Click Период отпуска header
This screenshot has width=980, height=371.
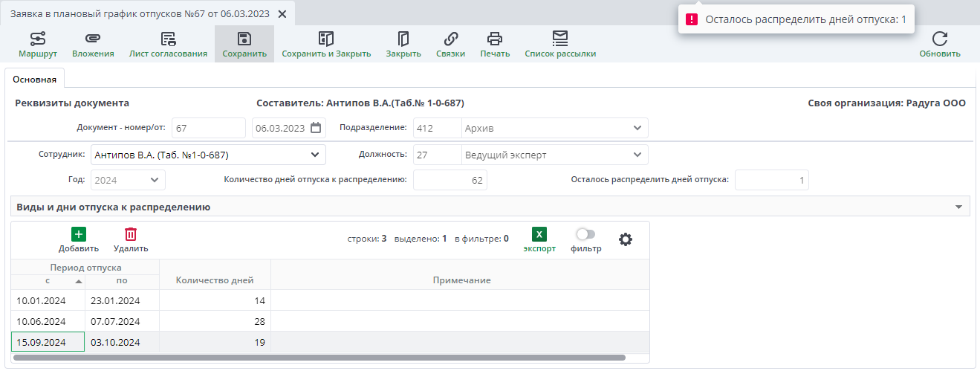(x=85, y=267)
